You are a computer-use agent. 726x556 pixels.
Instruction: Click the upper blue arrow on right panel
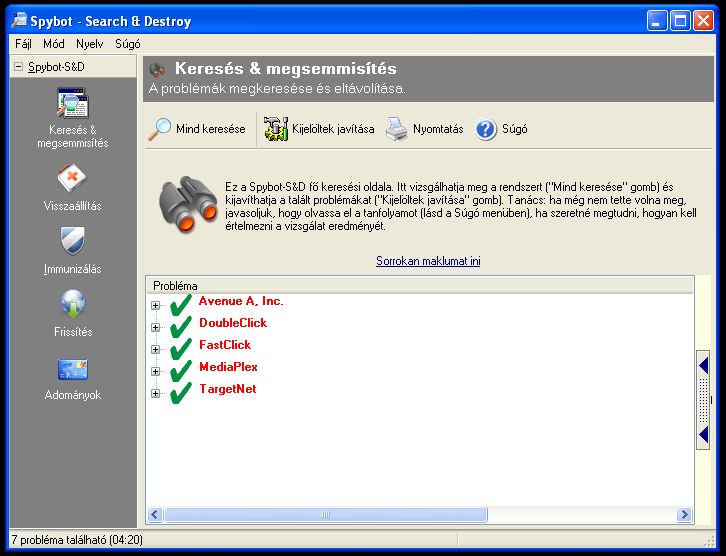pyautogui.click(x=704, y=365)
